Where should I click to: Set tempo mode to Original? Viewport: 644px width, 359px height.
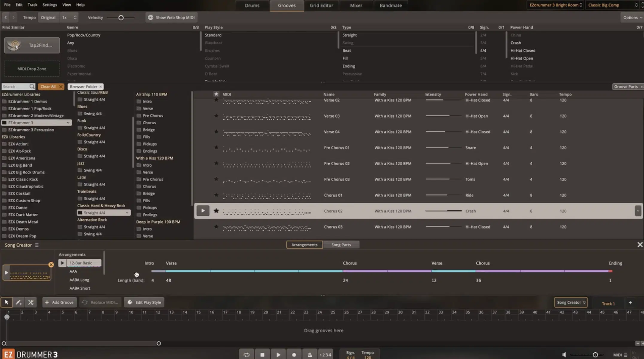pyautogui.click(x=48, y=17)
